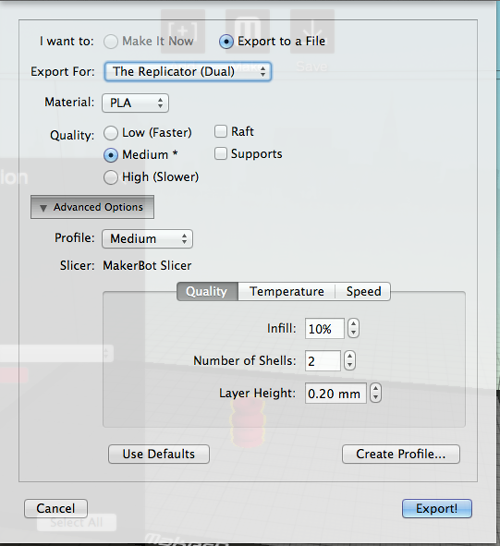Viewport: 500px width, 546px height.
Task: Switch to the Temperature tab
Action: [x=287, y=291]
